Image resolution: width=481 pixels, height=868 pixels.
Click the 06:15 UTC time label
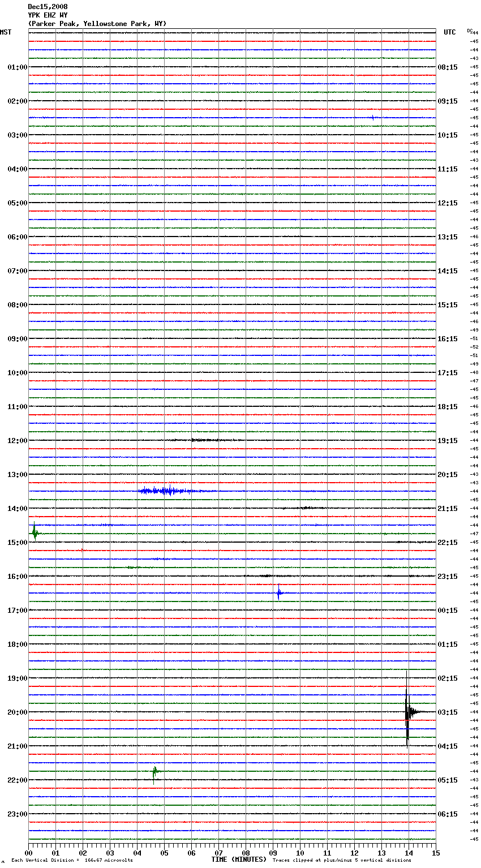coord(448,814)
